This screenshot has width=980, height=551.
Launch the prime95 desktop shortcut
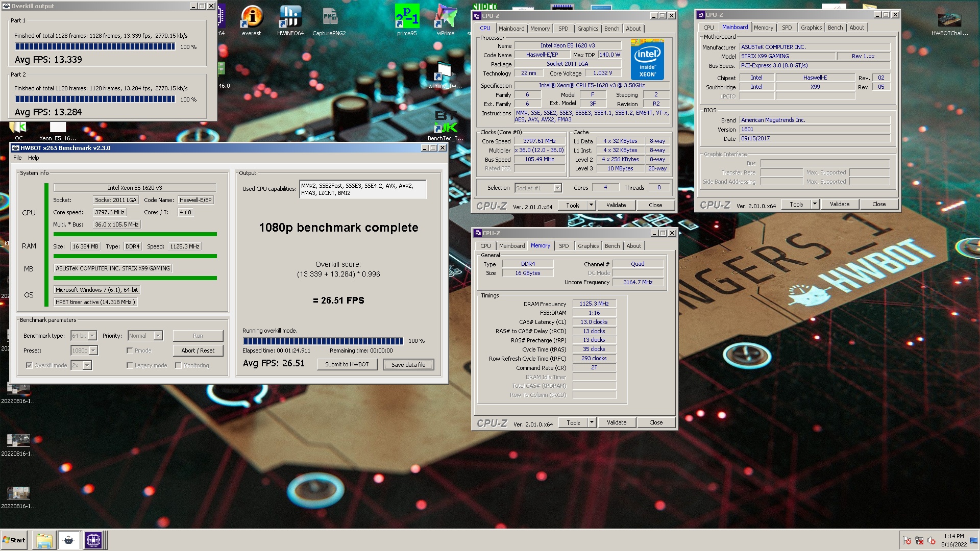tap(407, 20)
